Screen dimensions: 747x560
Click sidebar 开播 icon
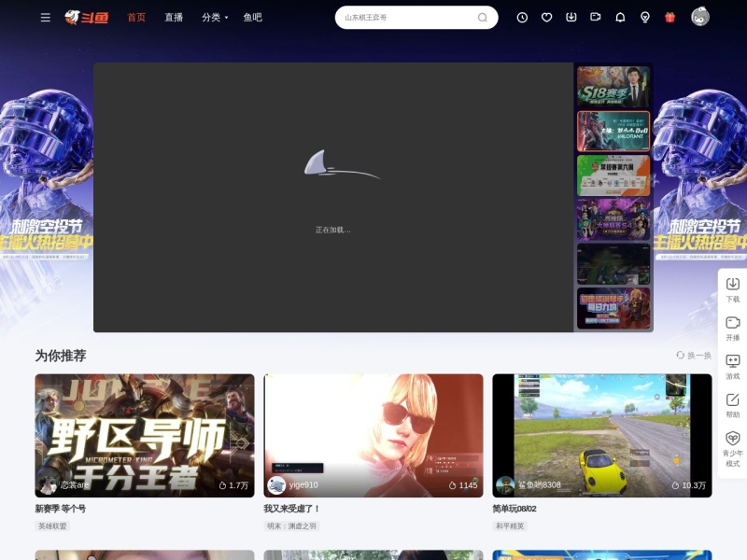coord(733,329)
